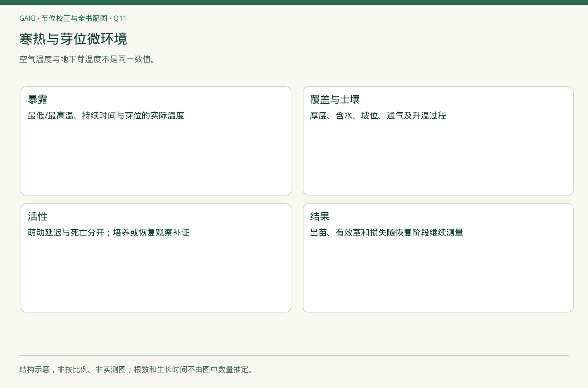Select the heading '寒热与芽位微环境'
The height and width of the screenshot is (388, 588).
[73, 39]
